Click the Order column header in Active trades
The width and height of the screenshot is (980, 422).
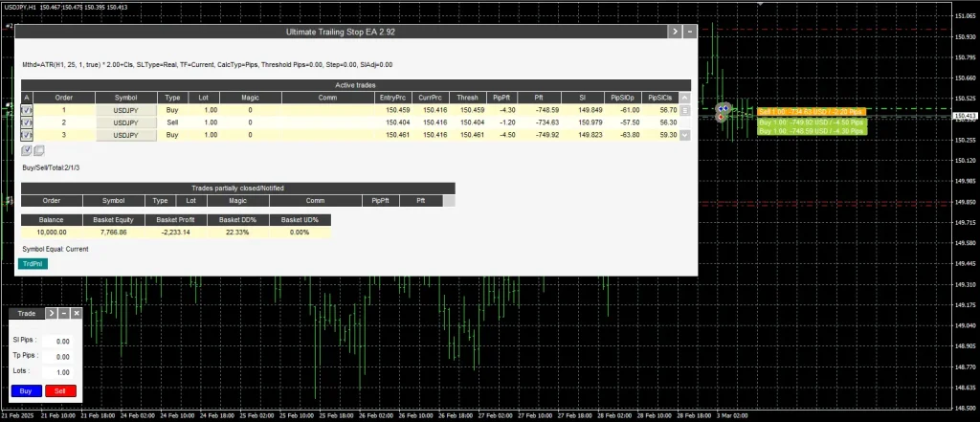click(64, 98)
